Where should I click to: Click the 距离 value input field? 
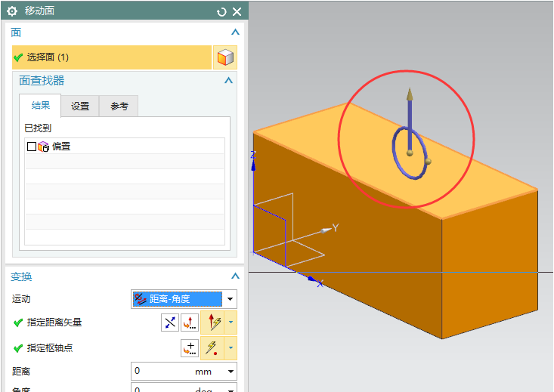(161, 372)
